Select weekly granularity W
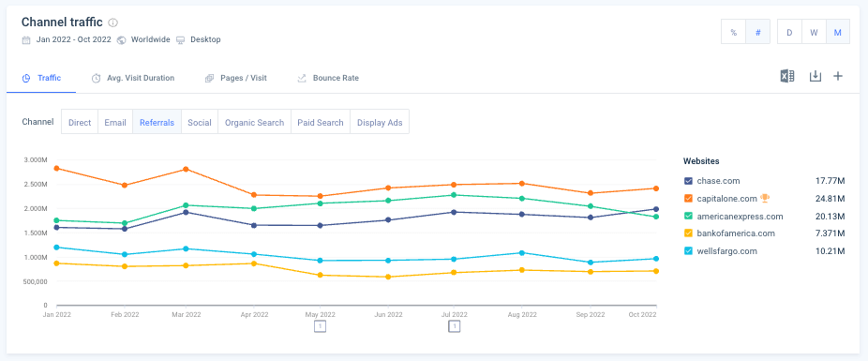The image size is (868, 361). point(814,32)
